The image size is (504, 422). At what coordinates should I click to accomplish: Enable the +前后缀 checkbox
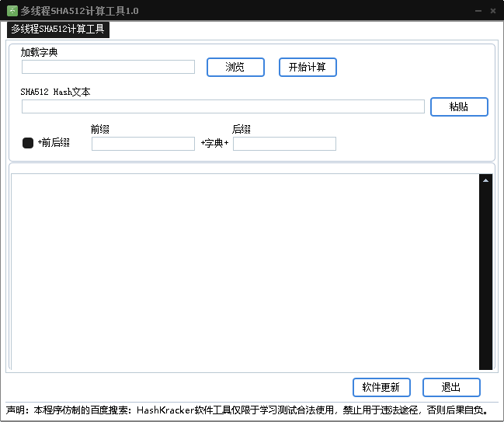[28, 143]
